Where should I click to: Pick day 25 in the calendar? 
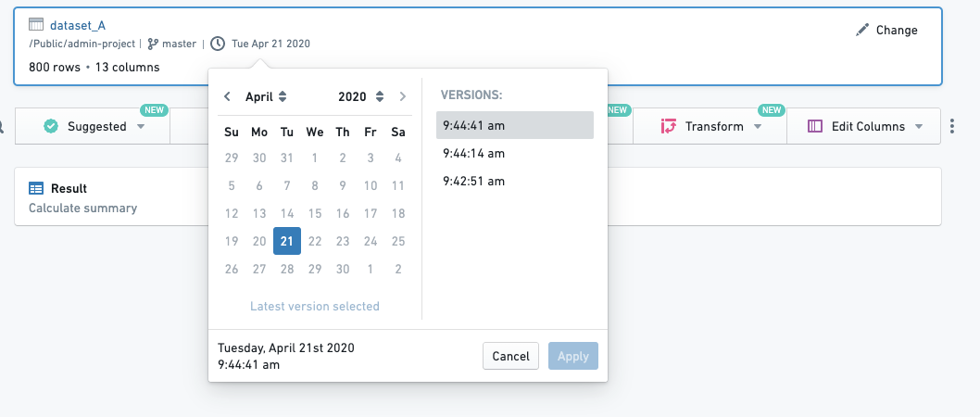click(x=398, y=241)
